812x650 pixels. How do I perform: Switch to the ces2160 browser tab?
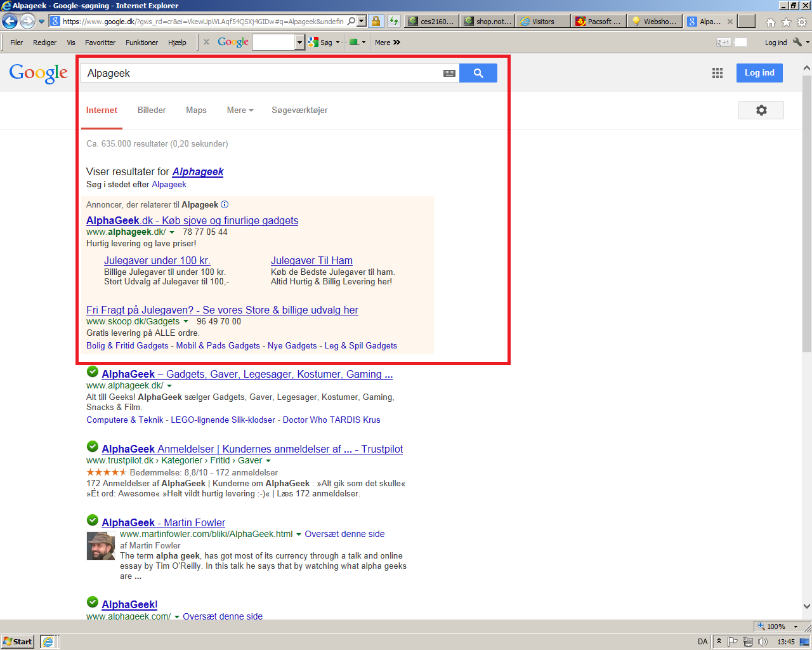tap(431, 22)
